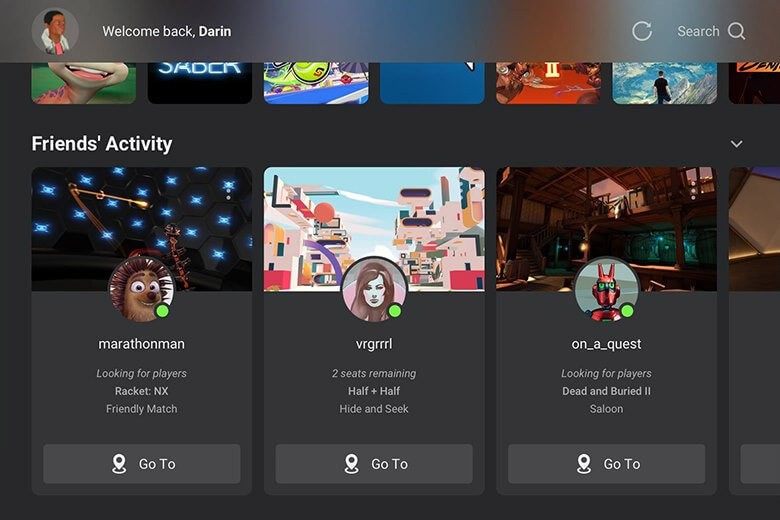Open the Beat Saber game thumbnail

point(200,83)
